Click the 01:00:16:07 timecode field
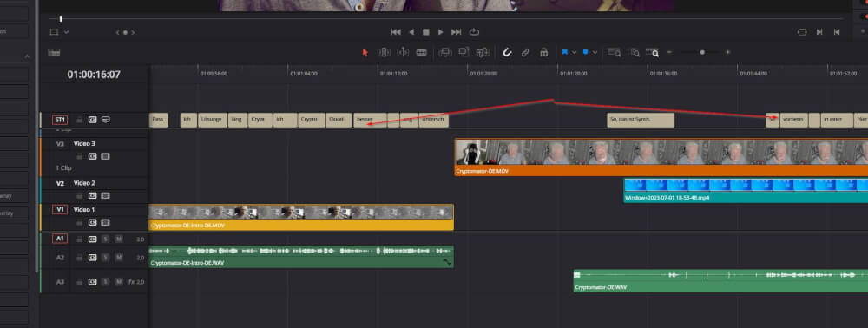868x328 pixels. pos(94,75)
